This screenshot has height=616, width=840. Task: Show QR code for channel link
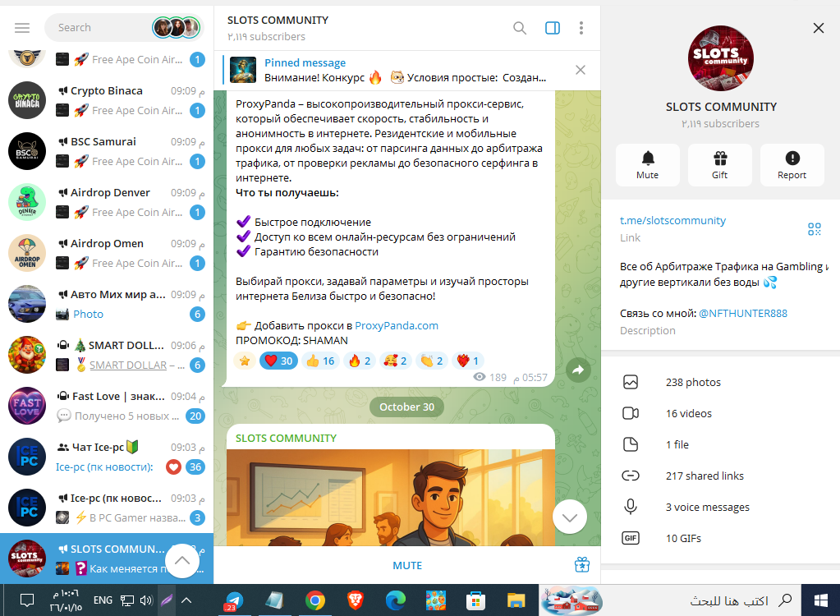pos(815,229)
